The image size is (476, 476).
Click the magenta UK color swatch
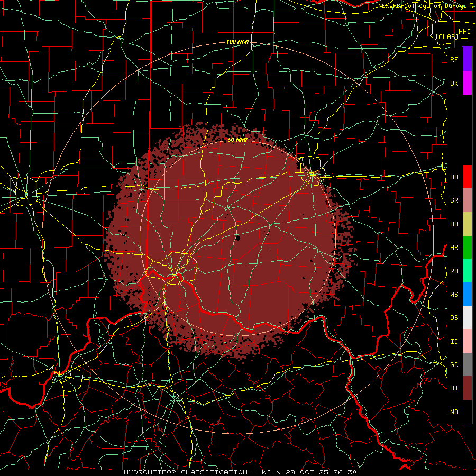[467, 83]
